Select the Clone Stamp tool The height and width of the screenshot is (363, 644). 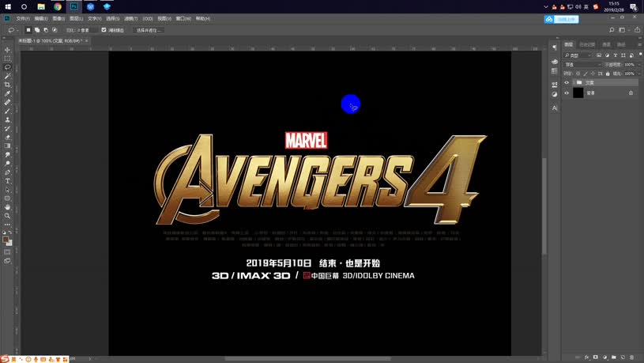pyautogui.click(x=7, y=119)
